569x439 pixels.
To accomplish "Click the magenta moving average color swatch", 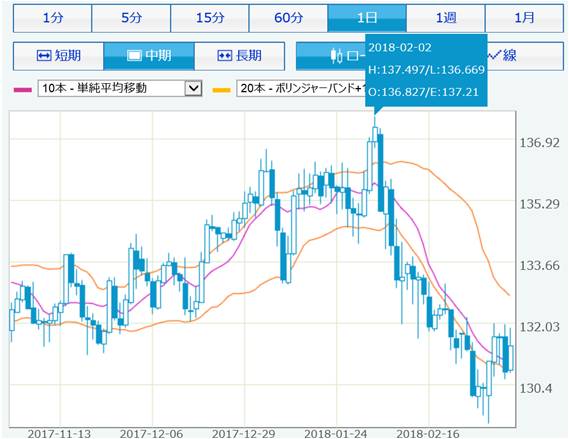I will click(22, 90).
